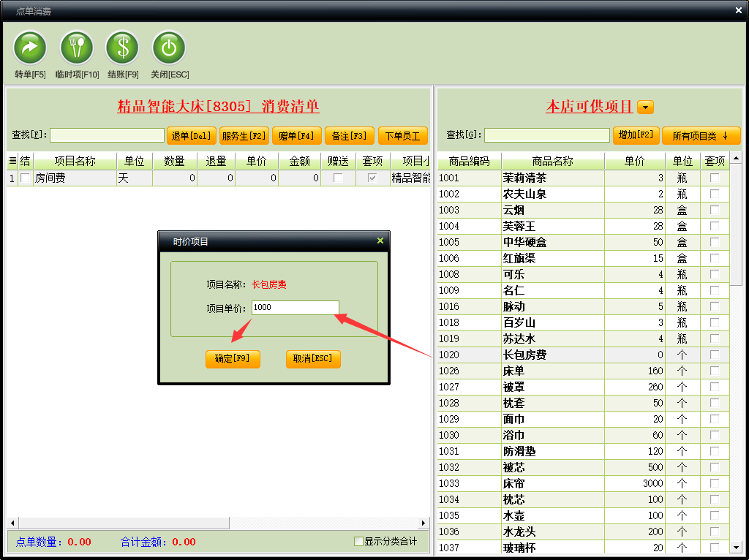The width and height of the screenshot is (749, 560).
Task: Confirm price with 确定[F9] button
Action: point(233,359)
